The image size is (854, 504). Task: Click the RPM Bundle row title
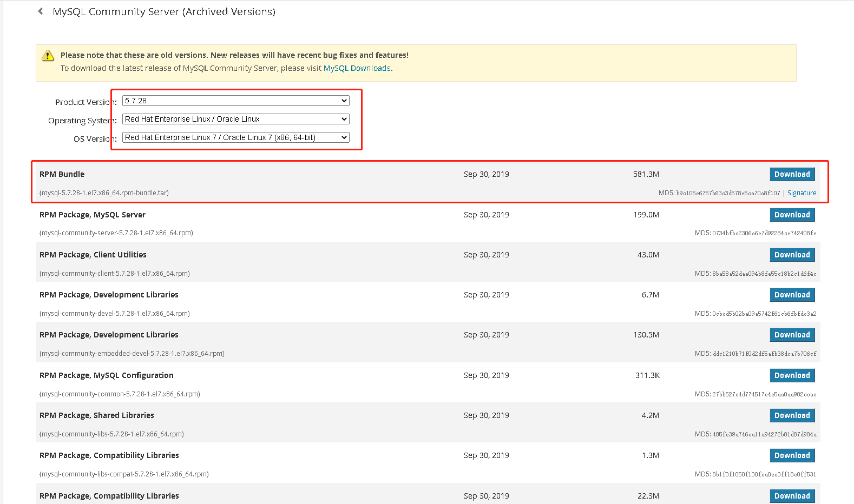coord(62,174)
